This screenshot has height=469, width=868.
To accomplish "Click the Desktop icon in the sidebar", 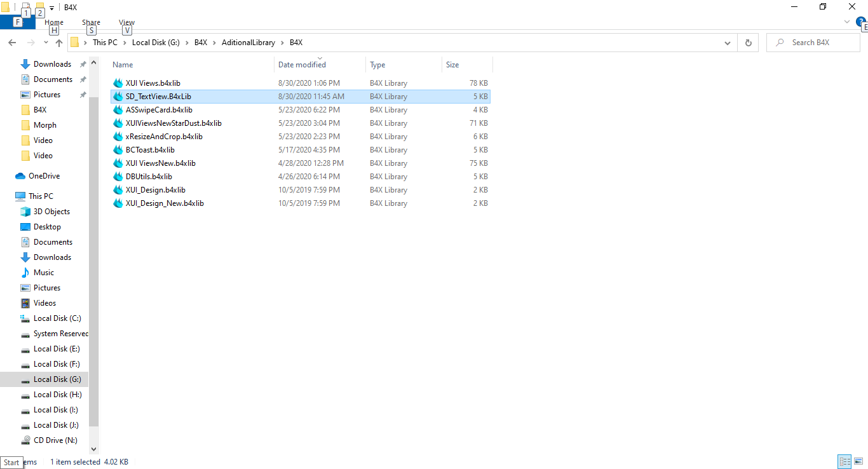I will 25,227.
